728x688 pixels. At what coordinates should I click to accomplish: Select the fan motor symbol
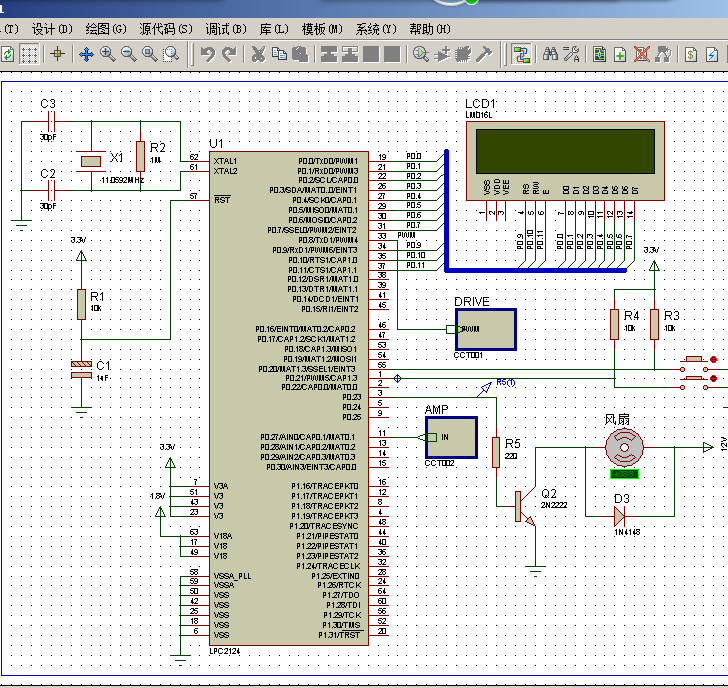tap(624, 448)
